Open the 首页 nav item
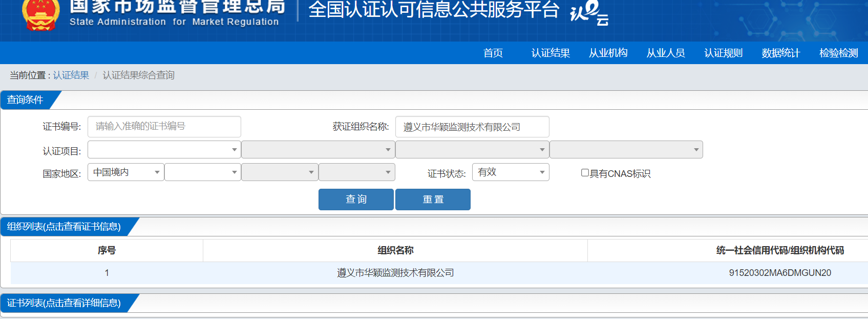 pos(493,53)
